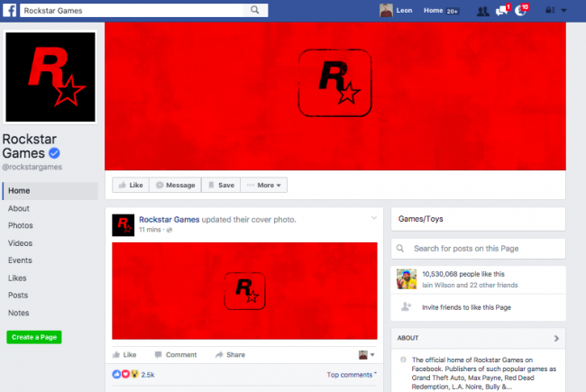Expand the account menu arrow in top bar

pos(563,11)
